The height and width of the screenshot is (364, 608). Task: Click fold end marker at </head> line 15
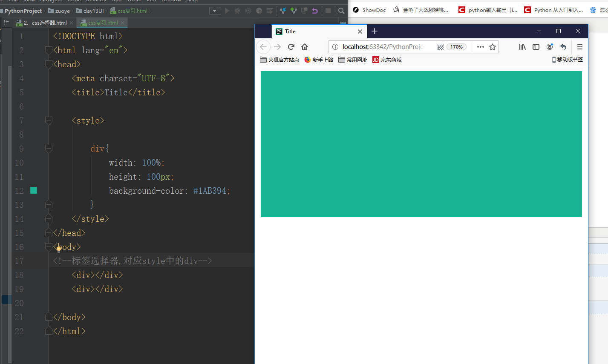[x=49, y=233]
